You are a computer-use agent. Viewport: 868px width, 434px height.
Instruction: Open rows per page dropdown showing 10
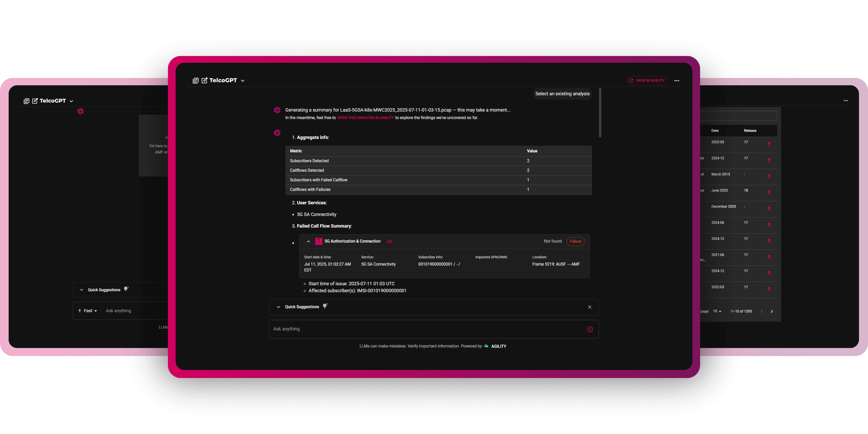point(717,311)
